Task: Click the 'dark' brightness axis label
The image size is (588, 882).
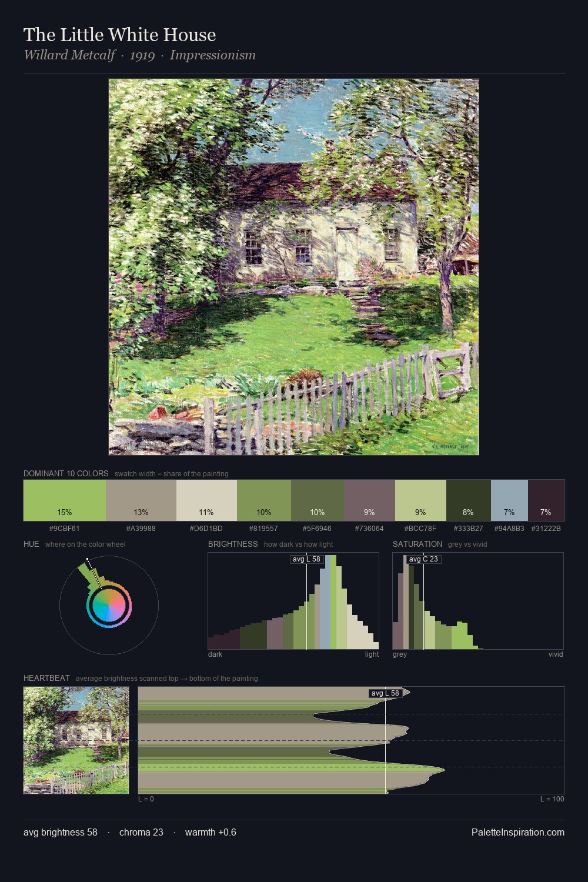Action: (215, 654)
